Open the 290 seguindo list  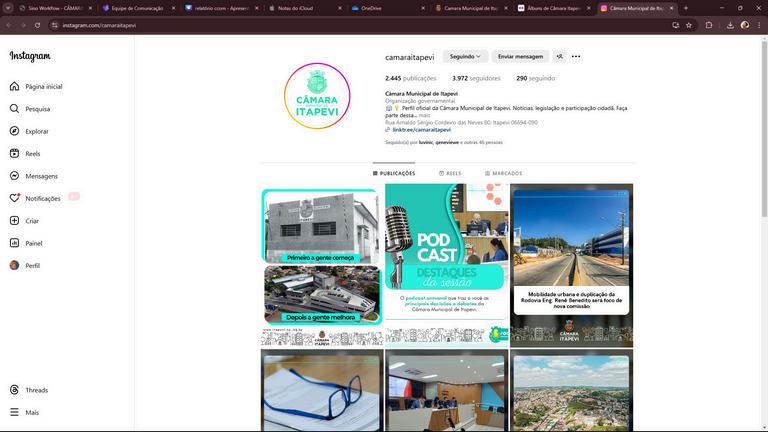pyautogui.click(x=535, y=78)
